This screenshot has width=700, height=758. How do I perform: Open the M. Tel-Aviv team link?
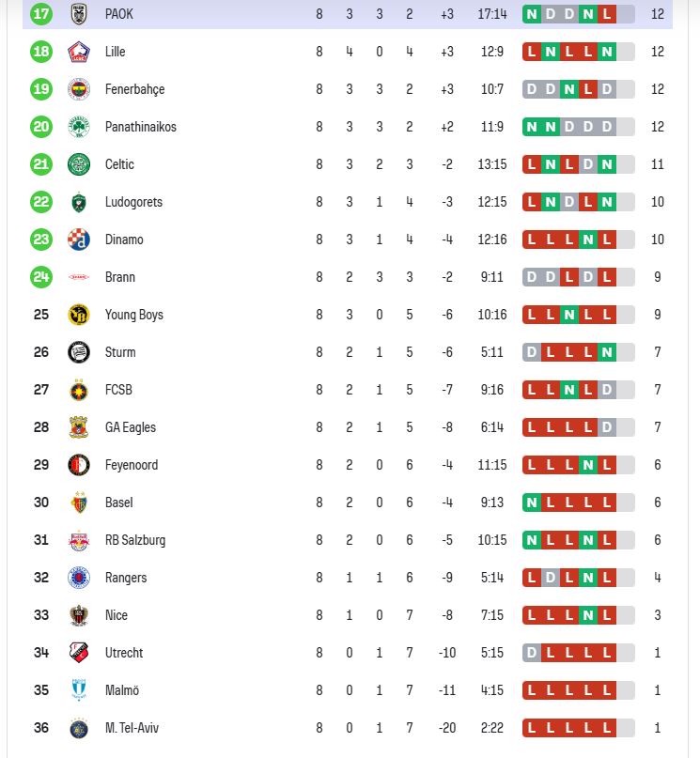[x=132, y=728]
